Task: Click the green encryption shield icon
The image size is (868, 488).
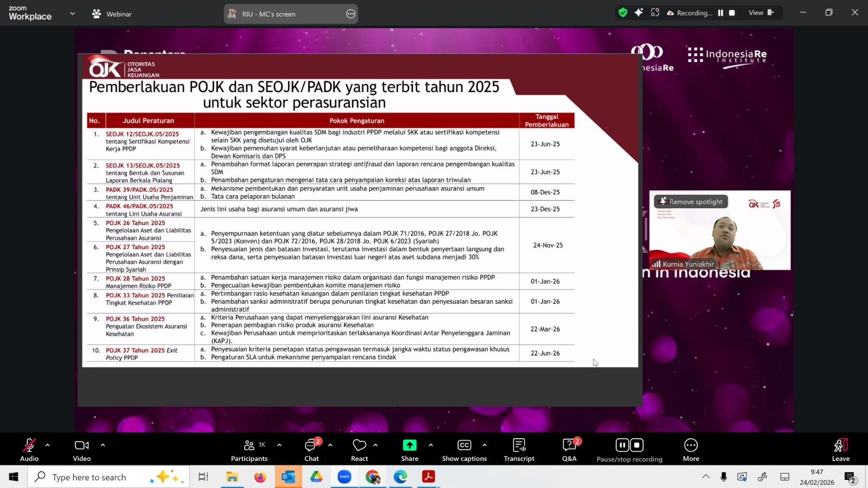Action: pos(623,12)
